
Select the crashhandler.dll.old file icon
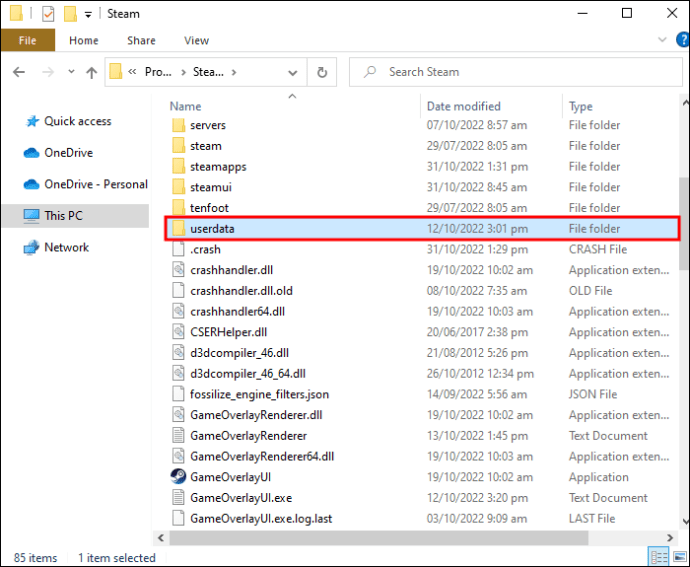[178, 291]
